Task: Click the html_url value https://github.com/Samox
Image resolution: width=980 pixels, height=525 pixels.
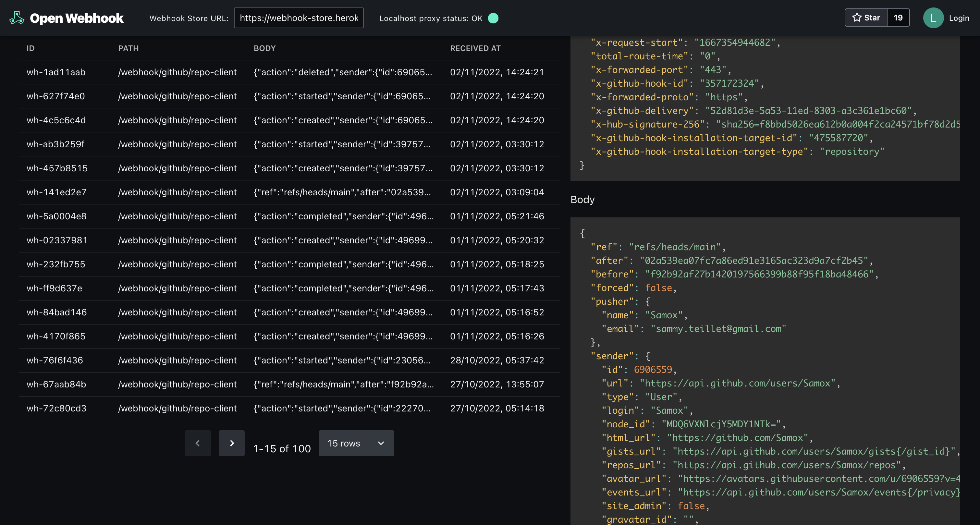Action: (x=738, y=438)
